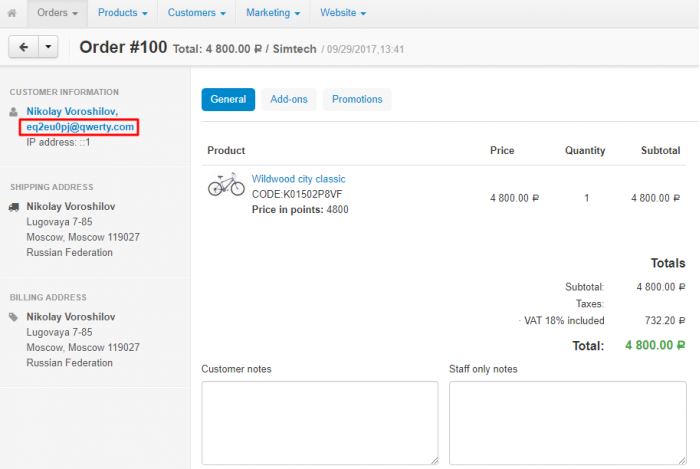Click the back arrow button
Image resolution: width=700 pixels, height=469 pixels.
coord(24,47)
